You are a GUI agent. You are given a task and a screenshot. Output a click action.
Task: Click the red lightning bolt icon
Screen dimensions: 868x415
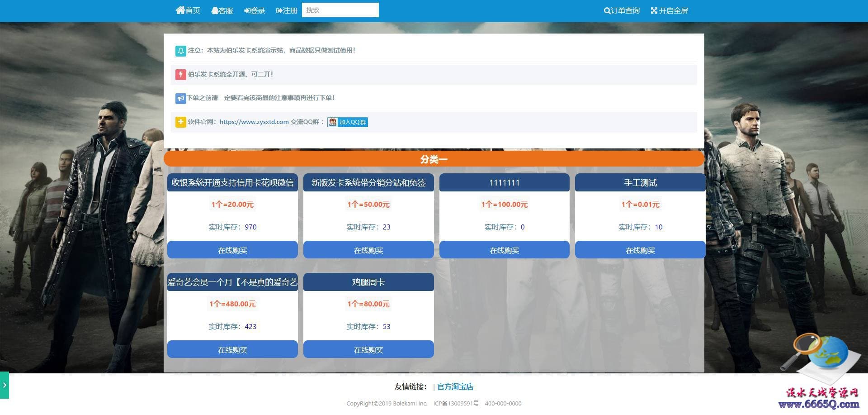click(x=180, y=74)
